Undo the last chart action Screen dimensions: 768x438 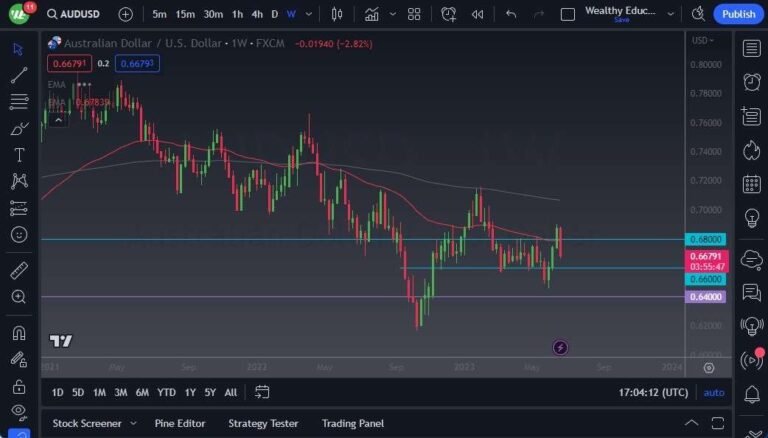click(x=511, y=14)
